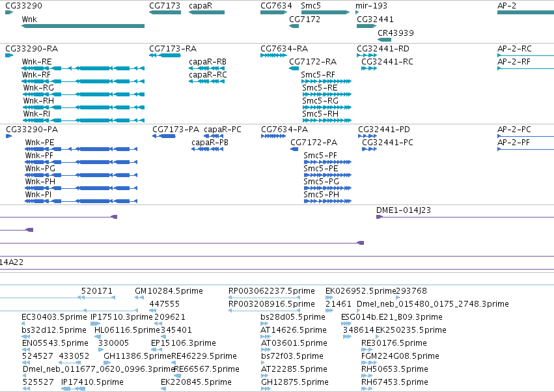Select the CG32441-PC protein feature

pyautogui.click(x=370, y=149)
